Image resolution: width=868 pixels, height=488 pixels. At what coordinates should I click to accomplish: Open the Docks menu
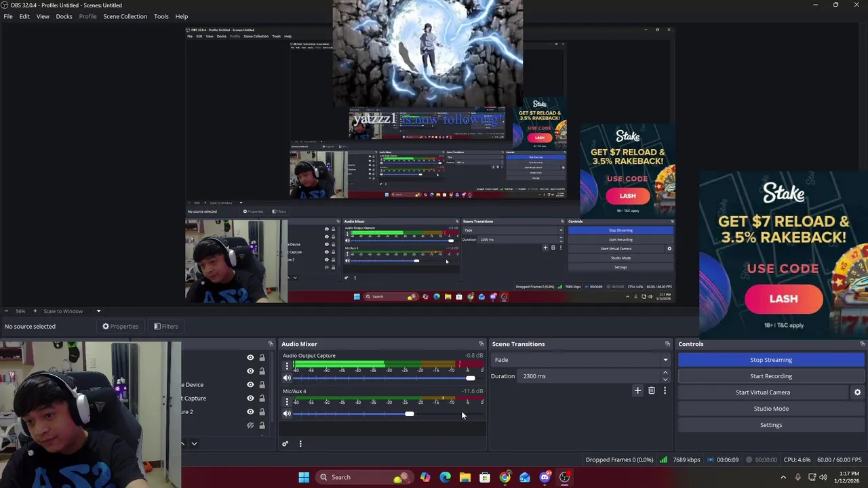64,16
